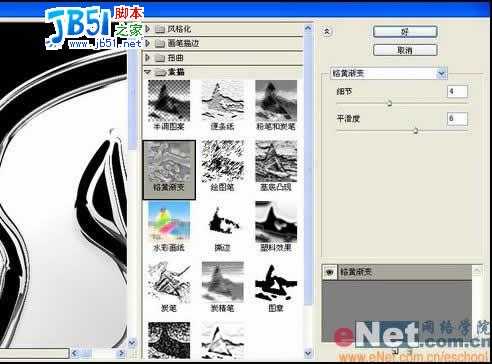Click the filter list scrollbar up arrow
The height and width of the screenshot is (364, 492).
point(308,29)
